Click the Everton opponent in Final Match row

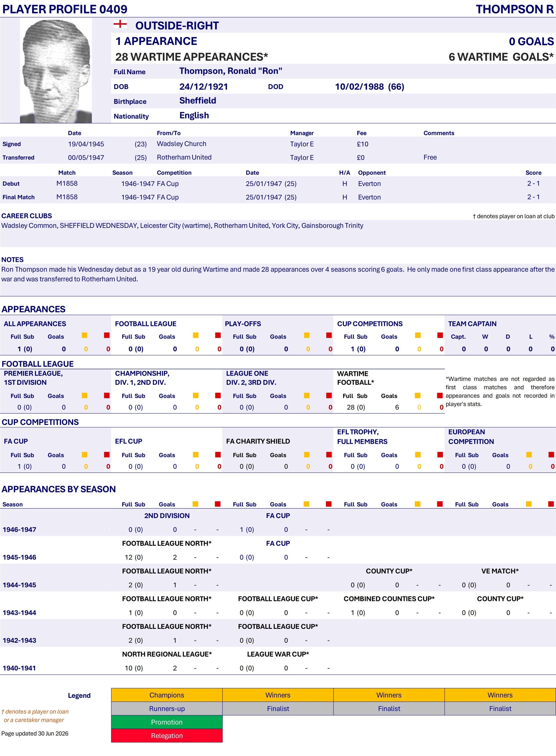coord(369,197)
